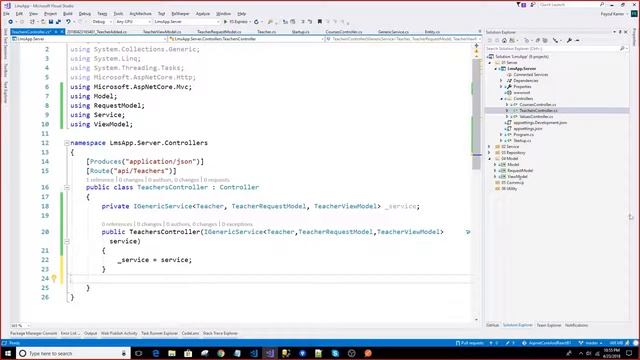This screenshot has height=360, width=640.
Task: Open the LmsApp.Server project navigation dropdown
Action: pyautogui.click(x=89, y=39)
